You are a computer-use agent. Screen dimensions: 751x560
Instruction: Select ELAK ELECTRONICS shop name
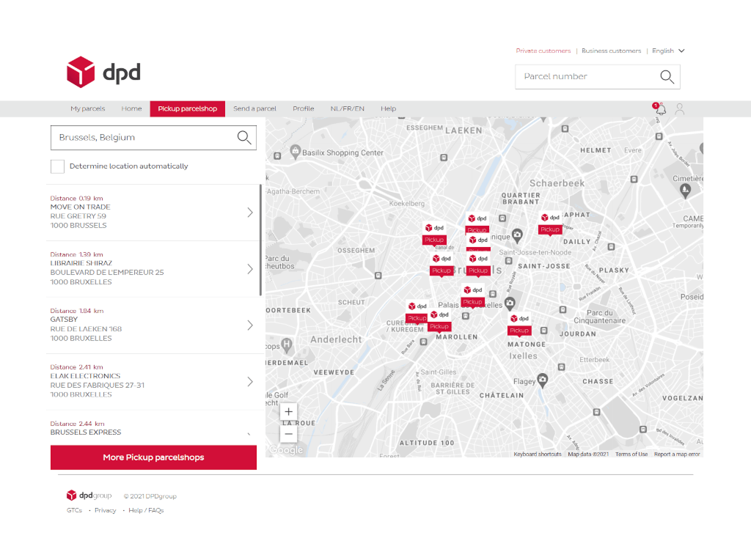tap(85, 376)
